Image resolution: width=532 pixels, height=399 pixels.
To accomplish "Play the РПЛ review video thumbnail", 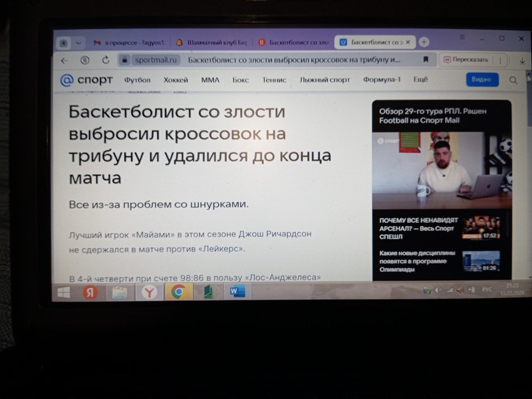I will pos(442,171).
